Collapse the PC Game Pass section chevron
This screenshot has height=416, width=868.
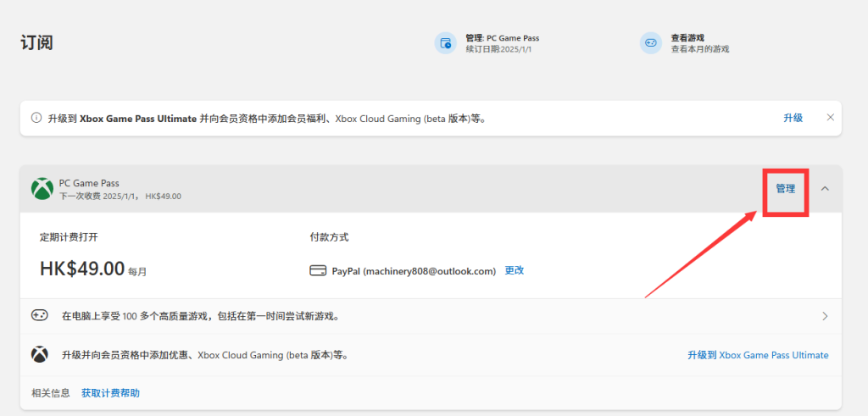[825, 189]
